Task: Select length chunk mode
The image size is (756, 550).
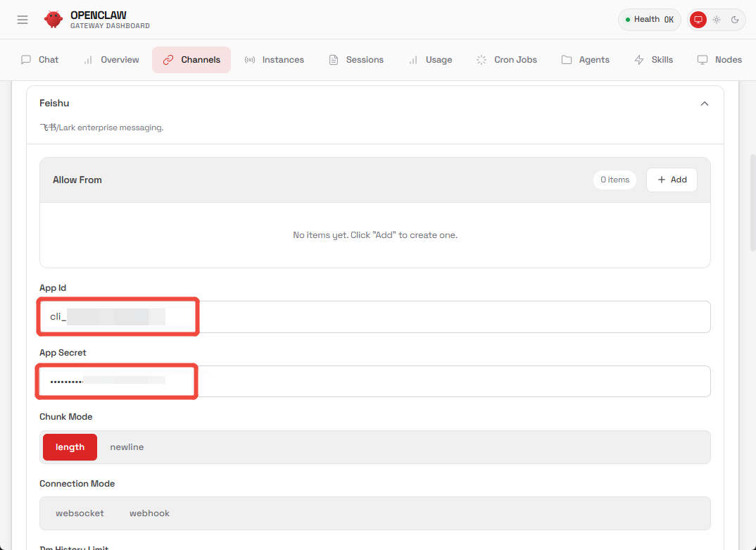Action: [x=70, y=447]
